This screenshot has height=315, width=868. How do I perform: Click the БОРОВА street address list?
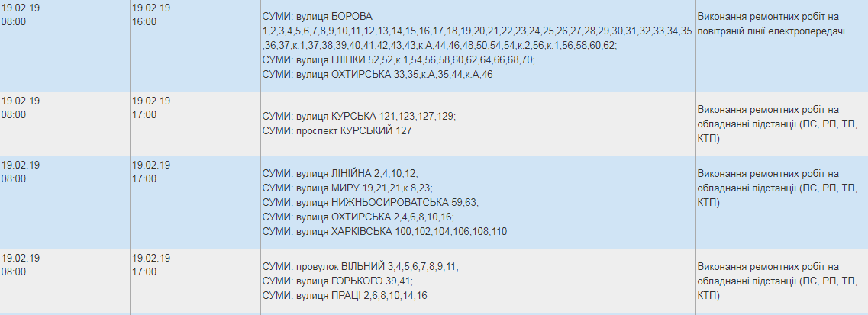pyautogui.click(x=477, y=31)
